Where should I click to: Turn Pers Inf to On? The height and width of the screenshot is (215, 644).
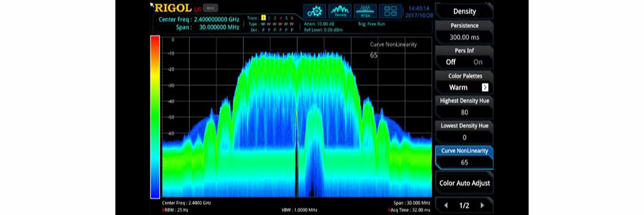478,62
